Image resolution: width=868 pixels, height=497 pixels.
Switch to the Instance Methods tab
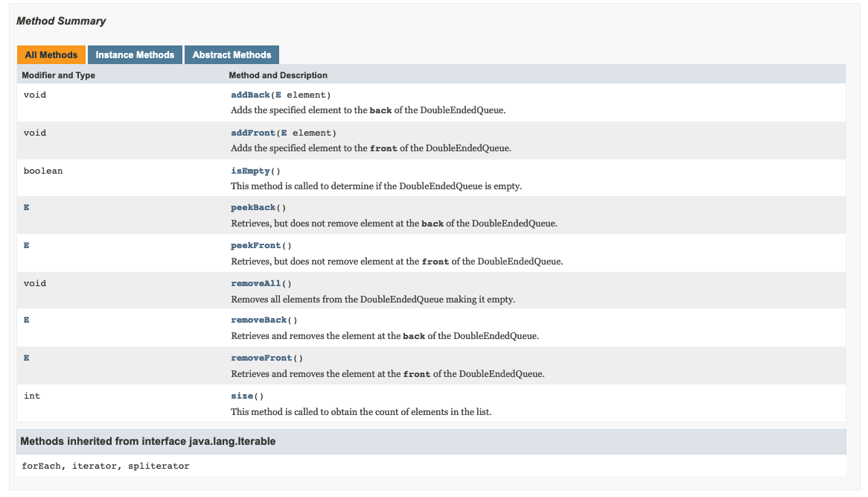[x=135, y=54]
